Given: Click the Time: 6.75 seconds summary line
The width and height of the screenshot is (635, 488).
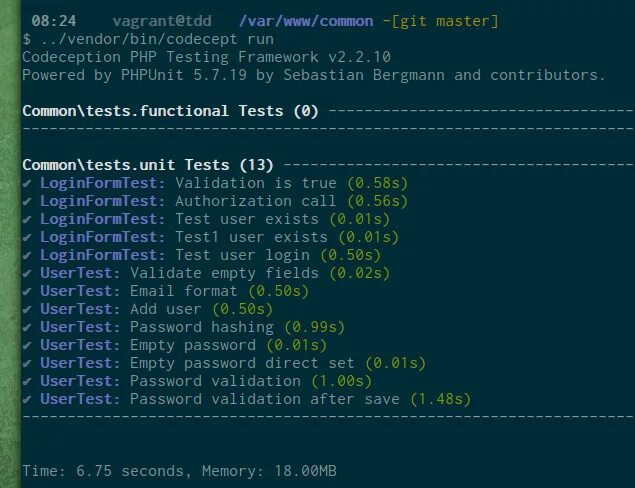Looking at the screenshot, I should pyautogui.click(x=179, y=471).
